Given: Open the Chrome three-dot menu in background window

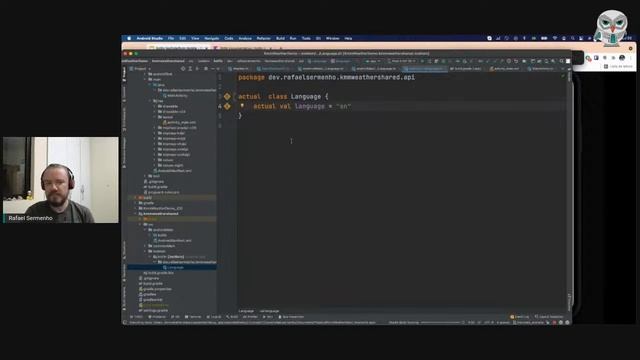Looking at the screenshot, I should [x=631, y=58].
